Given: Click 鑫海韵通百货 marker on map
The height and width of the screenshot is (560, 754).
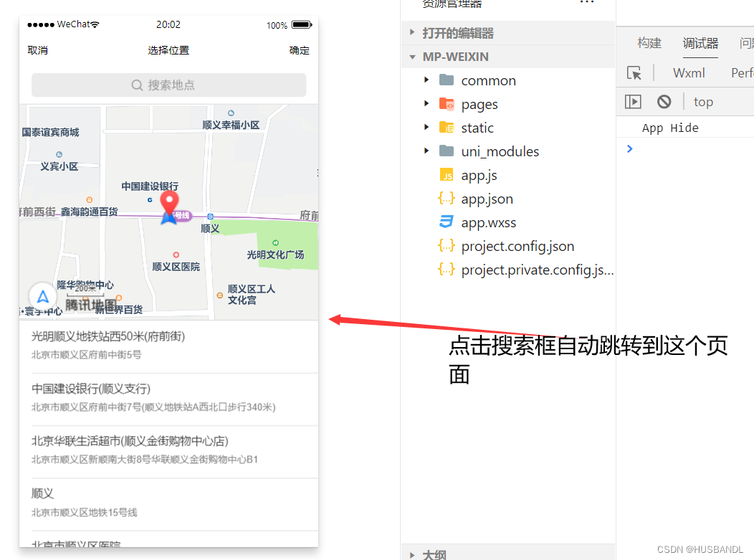Looking at the screenshot, I should (90, 199).
